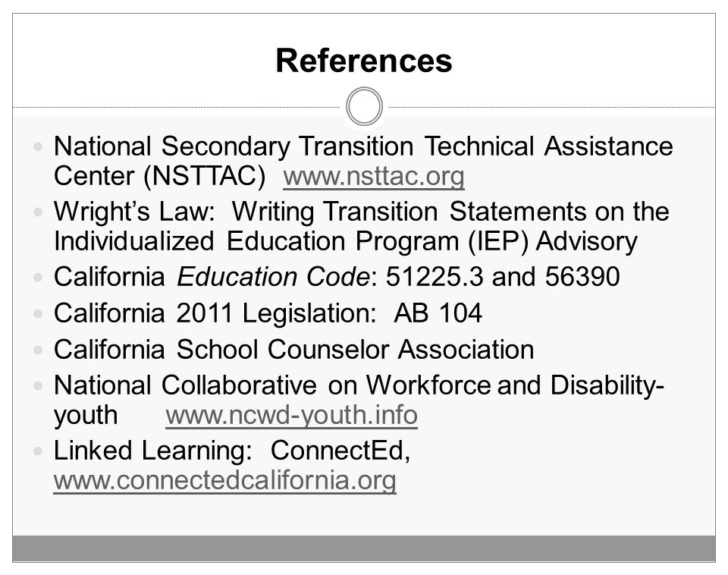Click the bullet before Linked Learning

[38, 451]
